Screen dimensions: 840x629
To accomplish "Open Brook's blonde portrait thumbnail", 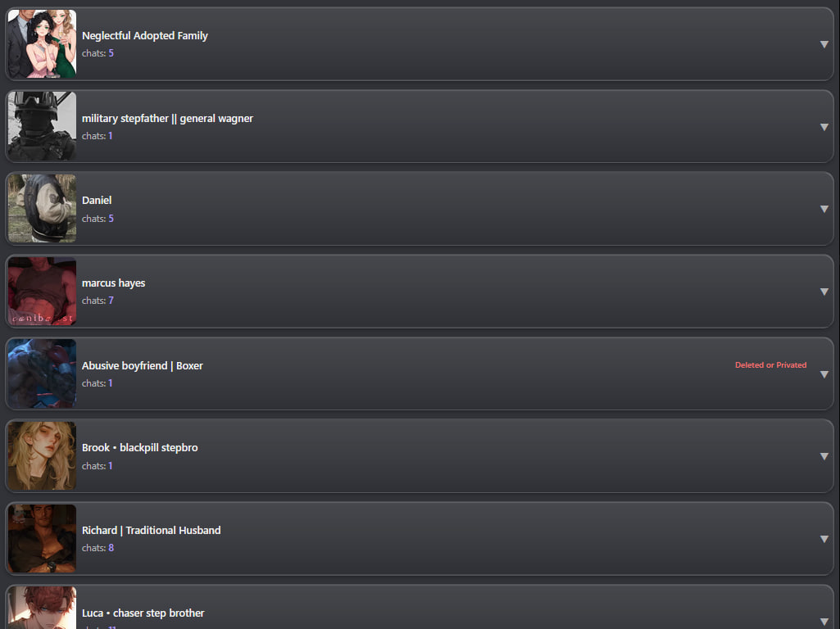I will coord(42,456).
